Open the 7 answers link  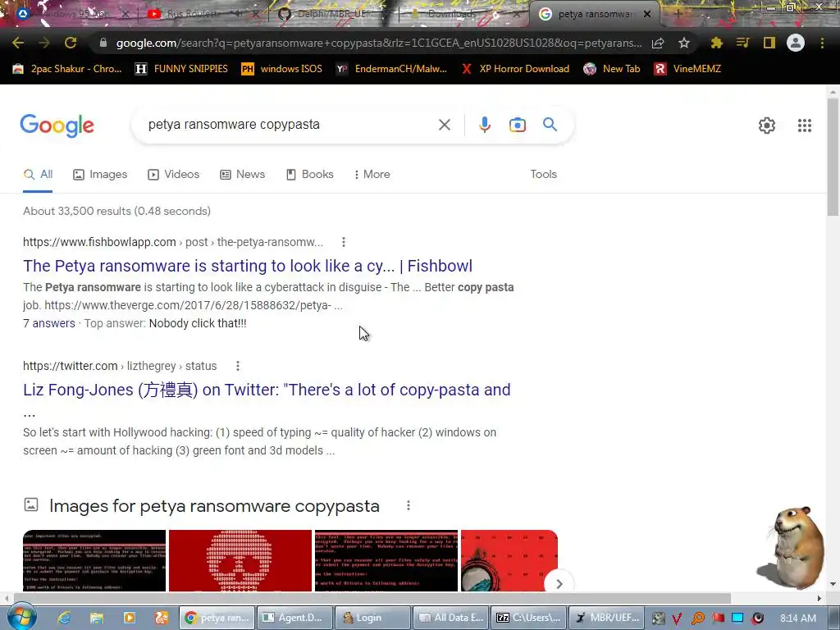pyautogui.click(x=48, y=323)
